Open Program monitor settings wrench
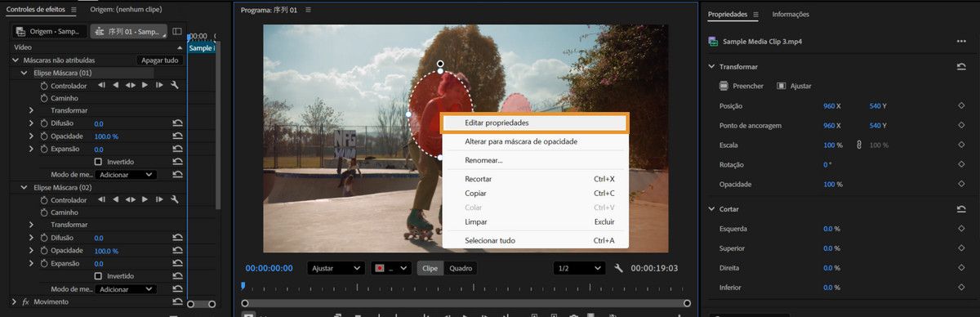980x317 pixels. (619, 268)
